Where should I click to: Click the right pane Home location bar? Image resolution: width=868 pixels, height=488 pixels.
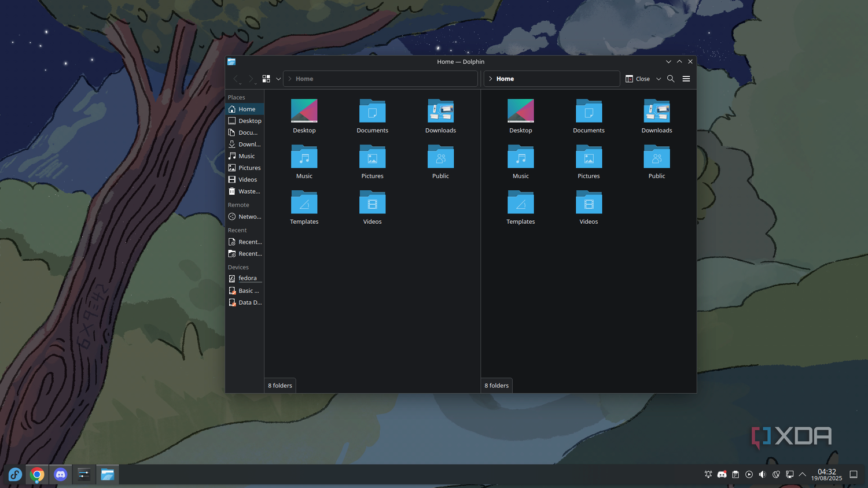[x=551, y=79]
